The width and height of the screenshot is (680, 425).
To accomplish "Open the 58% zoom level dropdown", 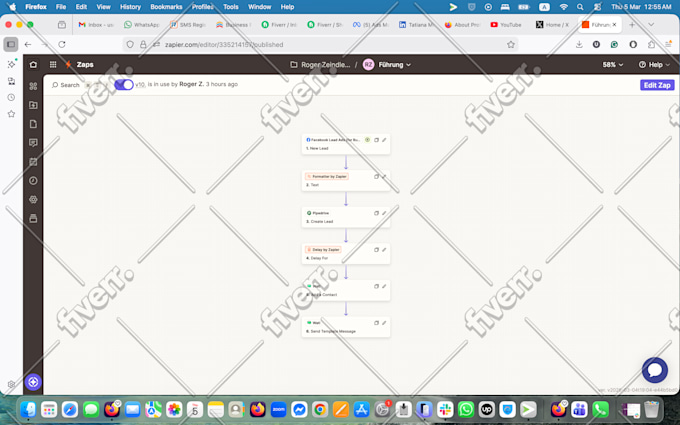I will [x=613, y=65].
